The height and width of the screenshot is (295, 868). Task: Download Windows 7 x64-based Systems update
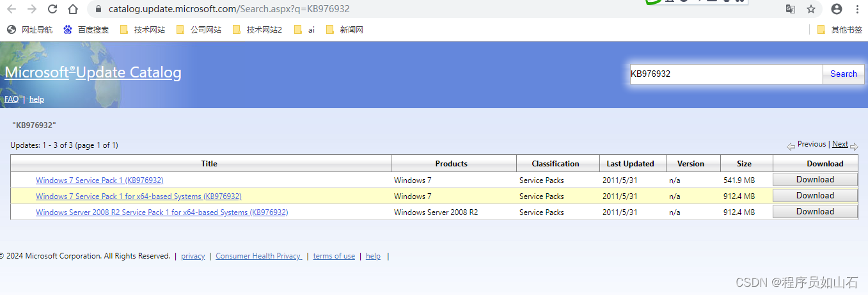pos(815,196)
